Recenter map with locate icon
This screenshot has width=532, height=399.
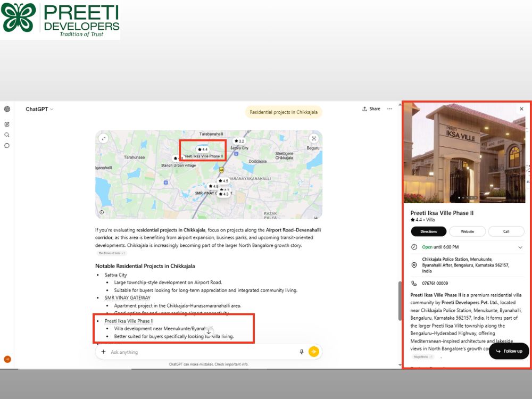point(314,138)
